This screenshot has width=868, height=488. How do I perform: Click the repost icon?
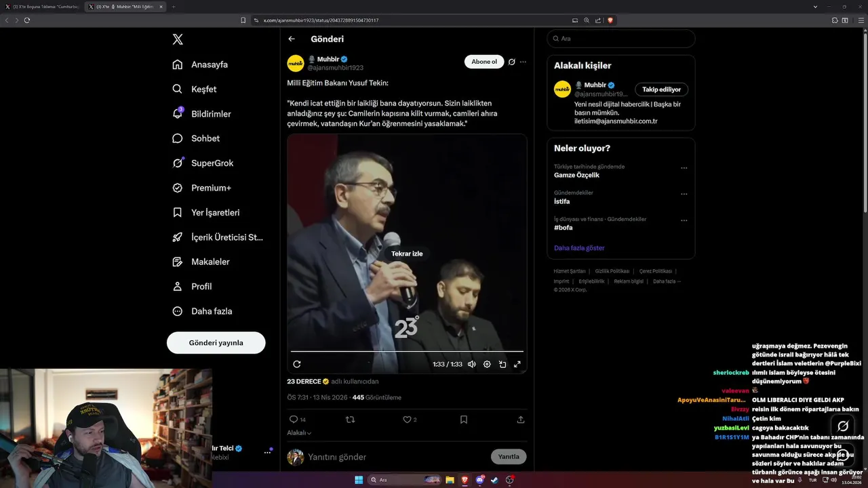tap(350, 420)
